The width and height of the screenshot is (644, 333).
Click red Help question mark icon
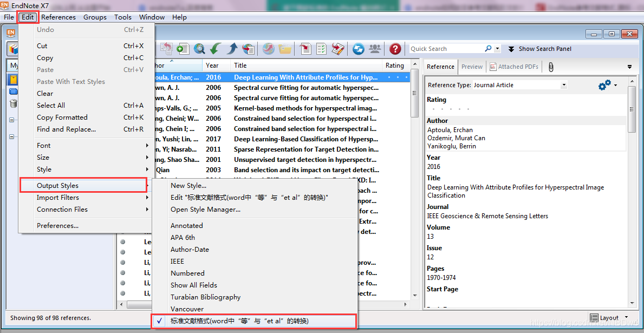(x=395, y=49)
